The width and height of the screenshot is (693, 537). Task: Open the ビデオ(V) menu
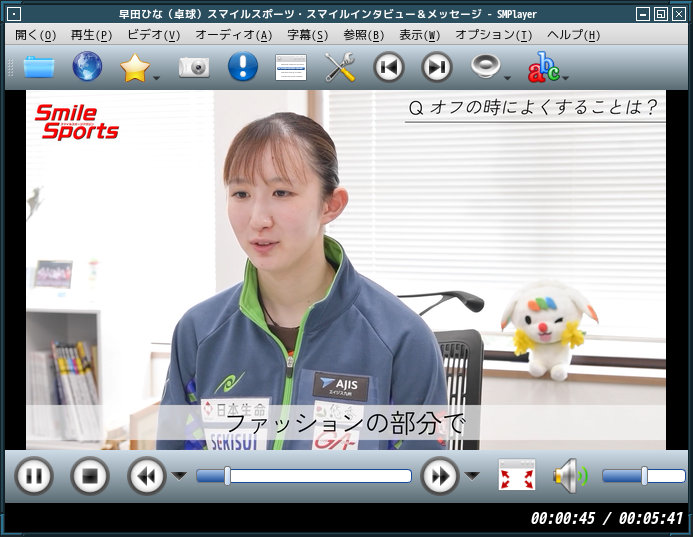pyautogui.click(x=154, y=35)
